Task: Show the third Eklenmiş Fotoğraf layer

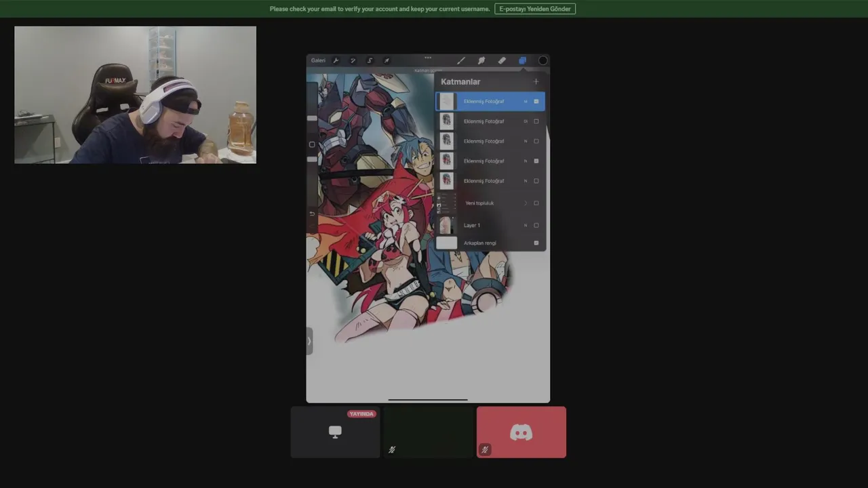Action: click(x=536, y=141)
